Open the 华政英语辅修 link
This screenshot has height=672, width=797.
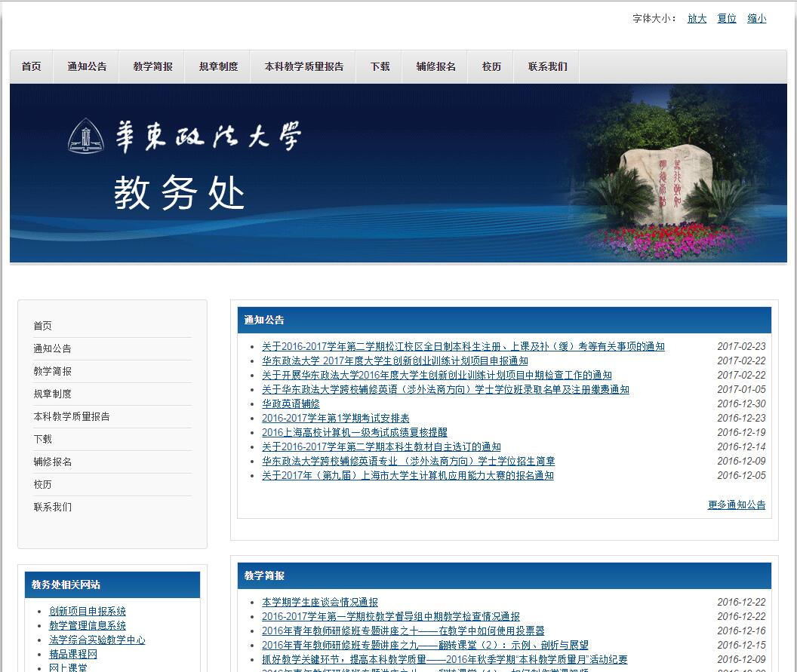pyautogui.click(x=291, y=404)
